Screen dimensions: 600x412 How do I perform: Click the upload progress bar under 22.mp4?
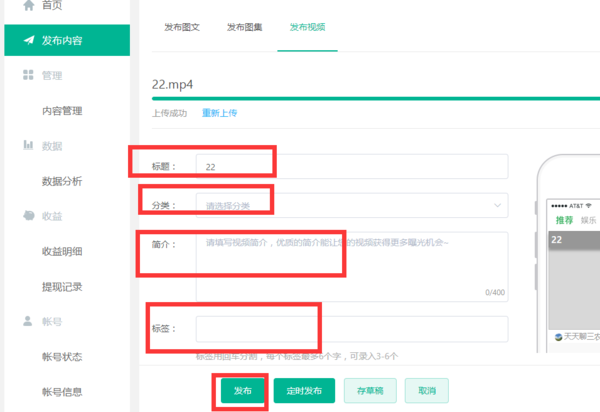coord(376,99)
